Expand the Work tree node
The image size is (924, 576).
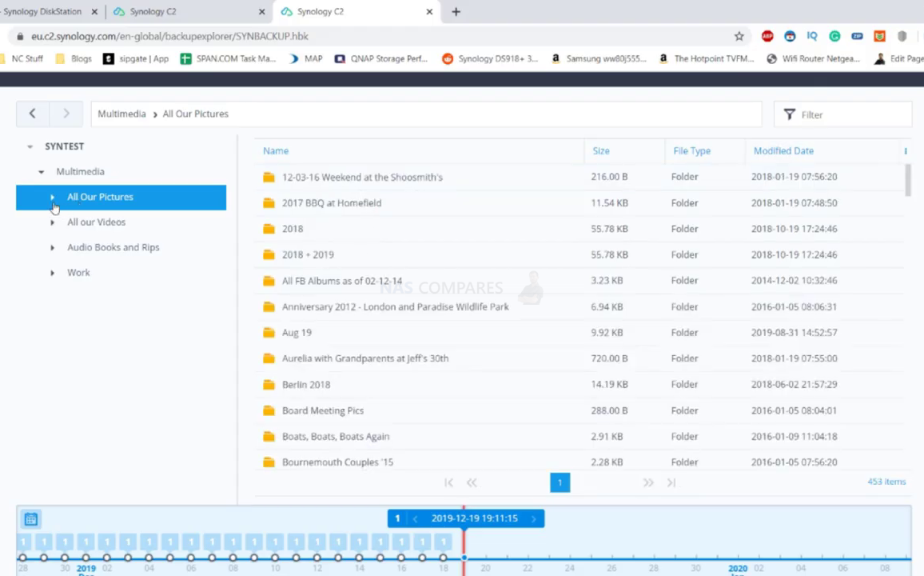(x=53, y=273)
